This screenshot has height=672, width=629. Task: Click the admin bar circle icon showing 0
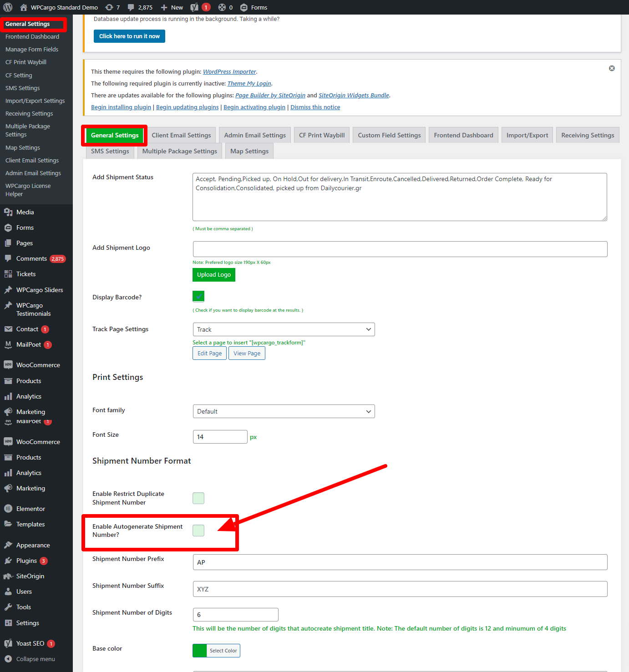click(222, 7)
